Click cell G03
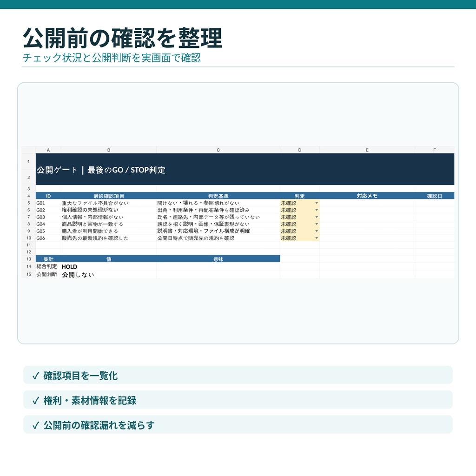 tap(48, 217)
